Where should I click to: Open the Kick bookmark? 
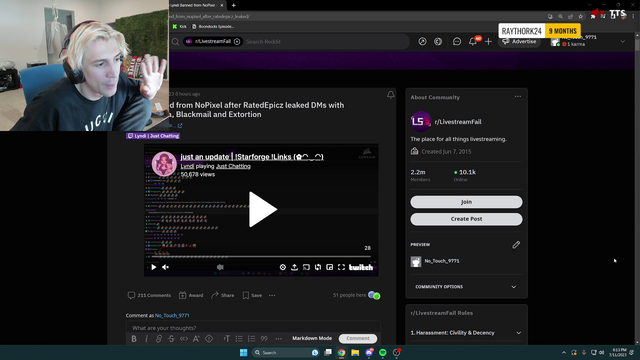[x=179, y=27]
